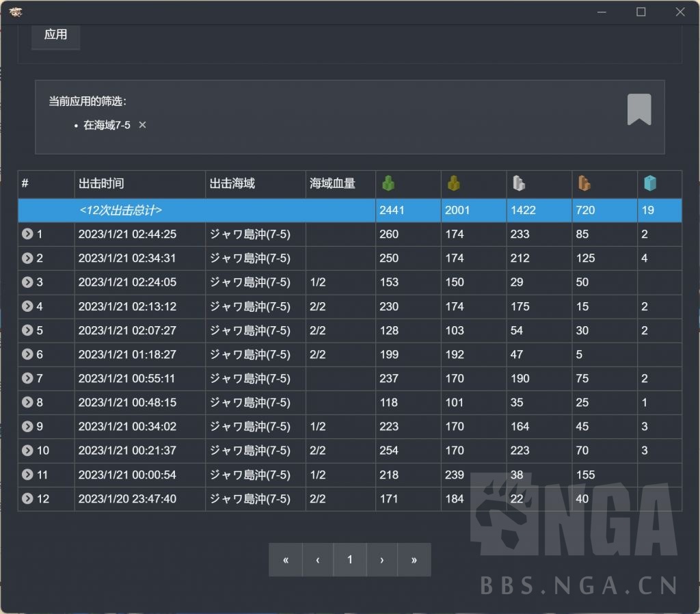Remove the 在海域7-5 filter with the × icon
Image resolution: width=700 pixels, height=614 pixels.
(142, 126)
